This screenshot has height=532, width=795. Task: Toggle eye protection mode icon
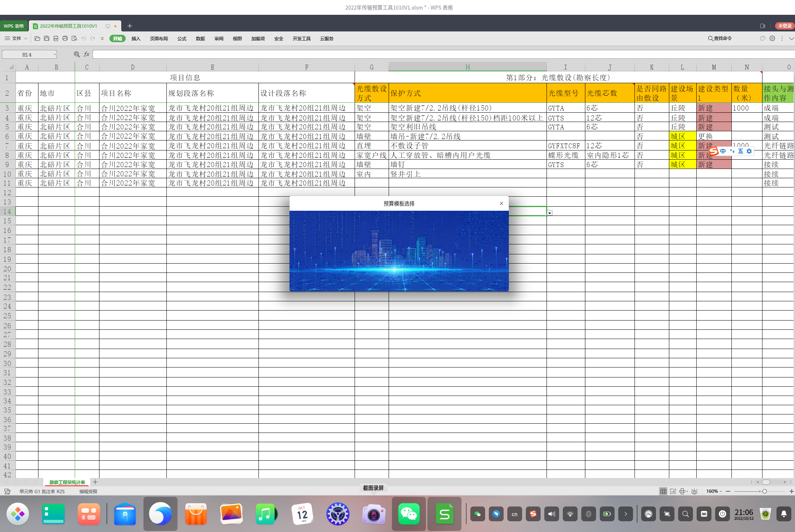[x=694, y=491]
